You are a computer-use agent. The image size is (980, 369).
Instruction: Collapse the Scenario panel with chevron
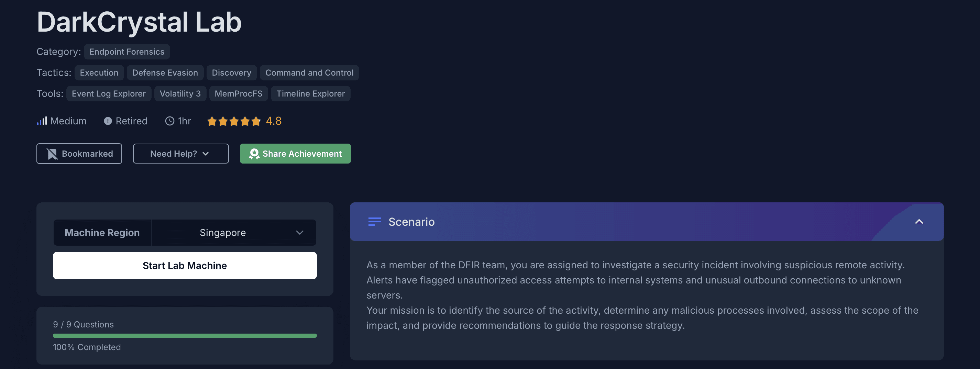point(919,221)
